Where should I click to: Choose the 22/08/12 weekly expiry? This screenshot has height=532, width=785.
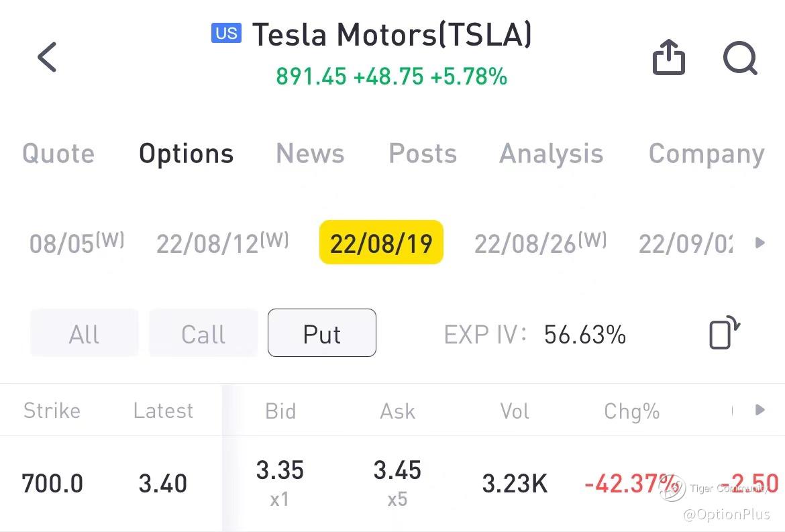pyautogui.click(x=222, y=243)
